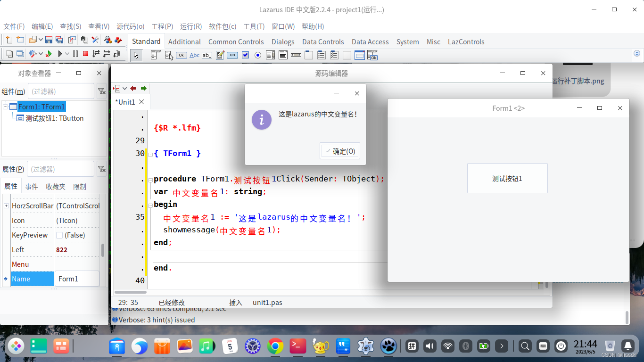
Task: Click the property filter funnel button
Action: [x=101, y=169]
